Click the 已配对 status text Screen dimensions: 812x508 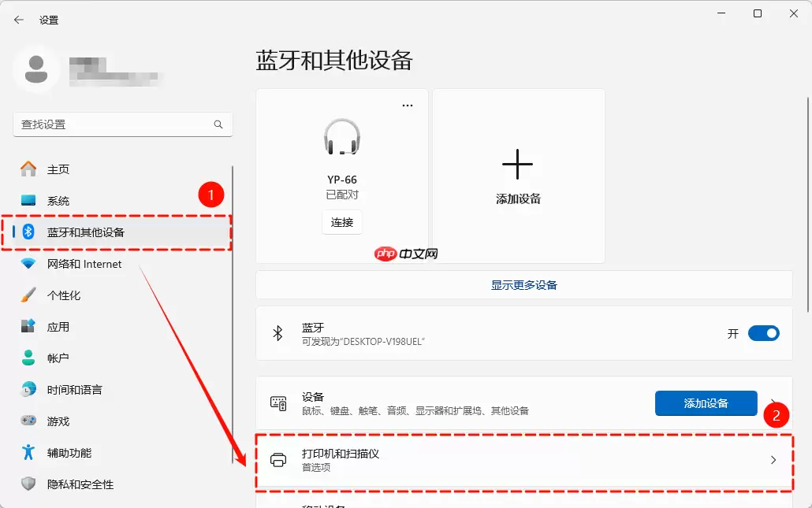coord(342,195)
